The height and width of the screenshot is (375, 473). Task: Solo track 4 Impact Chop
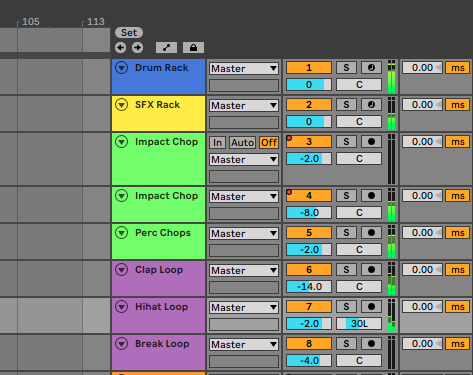click(346, 196)
